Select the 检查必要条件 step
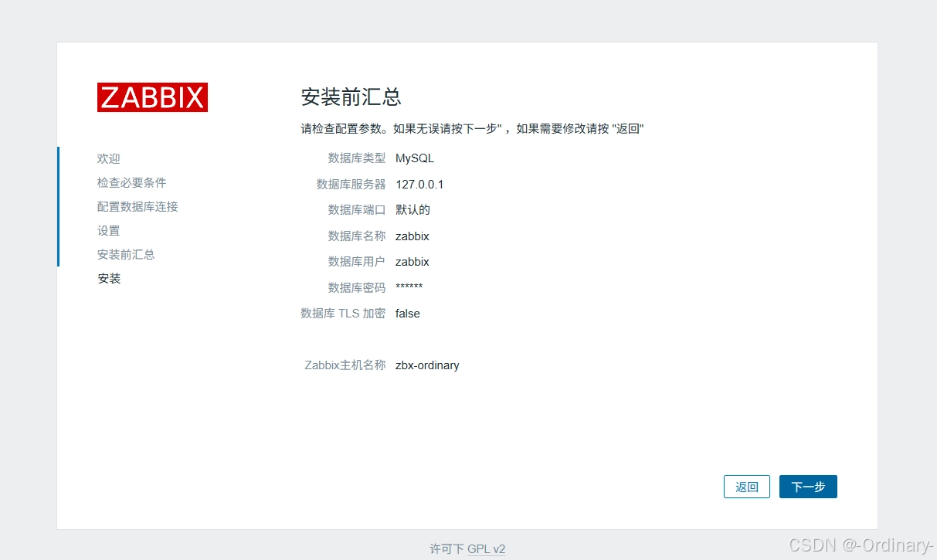Viewport: 937px width, 560px height. coord(131,182)
